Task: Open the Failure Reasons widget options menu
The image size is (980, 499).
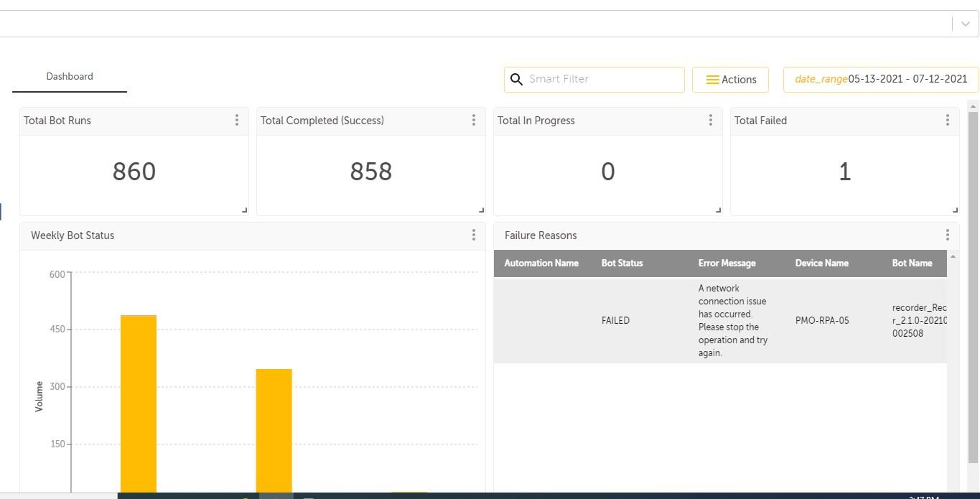Action: (x=948, y=235)
